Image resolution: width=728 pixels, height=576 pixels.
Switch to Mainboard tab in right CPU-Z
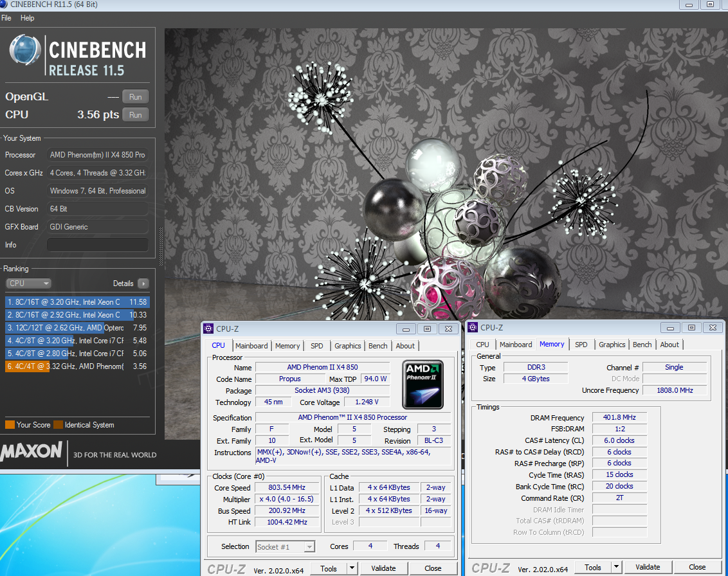click(516, 345)
